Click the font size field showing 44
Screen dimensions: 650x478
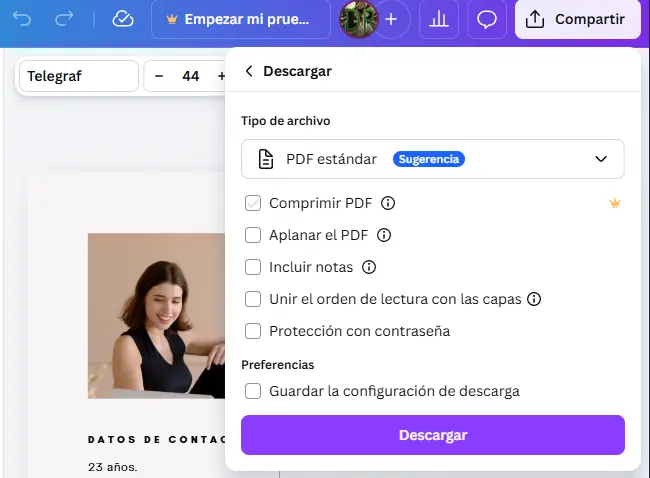tap(190, 76)
